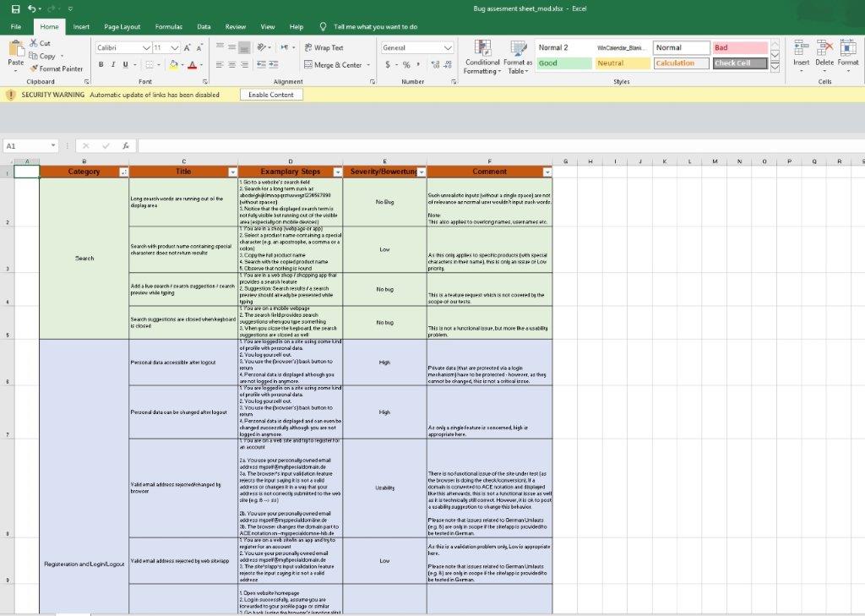Open the font size dropdown
Viewport: 865px width, 616px height.
174,48
